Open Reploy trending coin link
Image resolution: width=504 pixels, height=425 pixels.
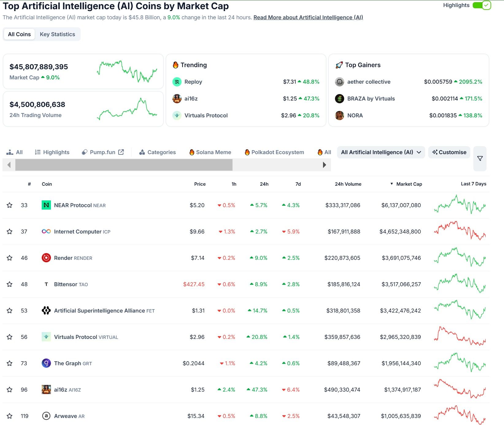tap(193, 82)
